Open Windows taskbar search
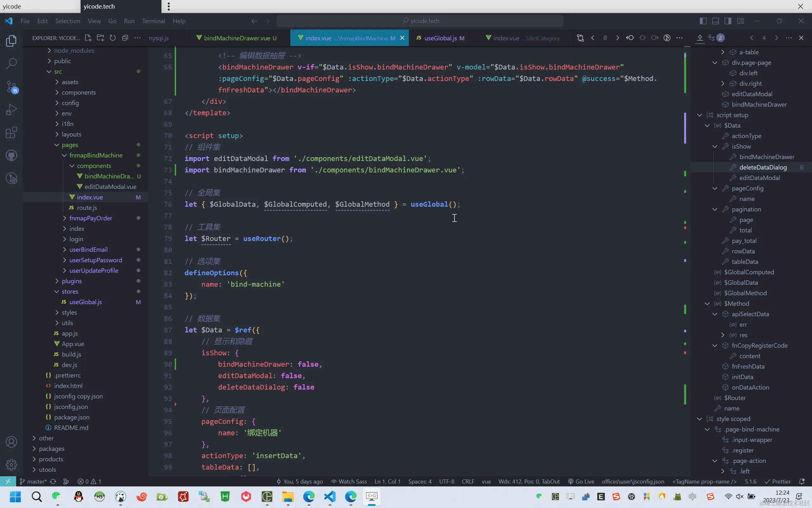Image resolution: width=812 pixels, height=508 pixels. [36, 497]
